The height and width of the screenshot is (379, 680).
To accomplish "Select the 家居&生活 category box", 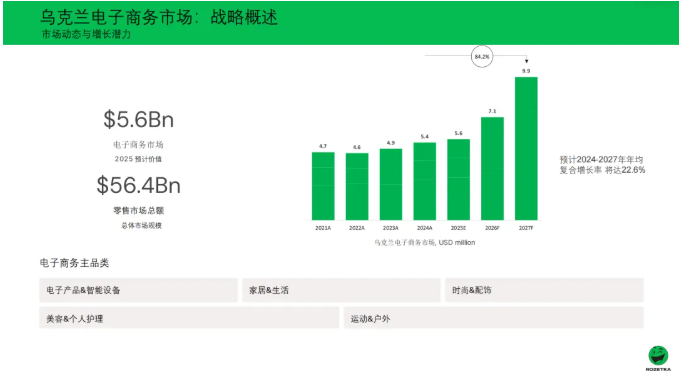I will (x=341, y=290).
